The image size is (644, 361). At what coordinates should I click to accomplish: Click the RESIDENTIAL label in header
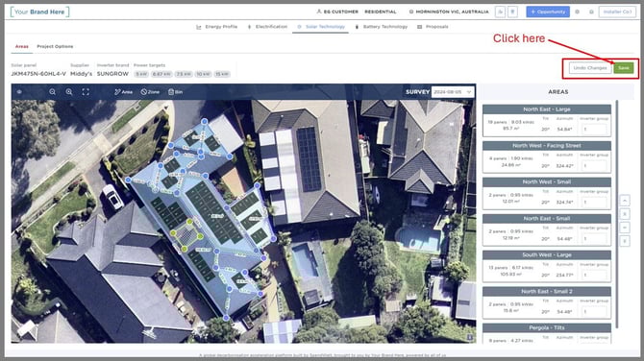pos(381,12)
